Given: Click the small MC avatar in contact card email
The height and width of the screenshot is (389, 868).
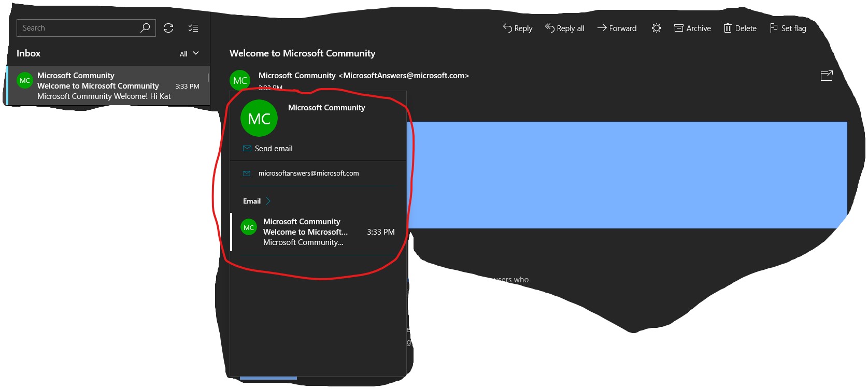Looking at the screenshot, I should [249, 227].
